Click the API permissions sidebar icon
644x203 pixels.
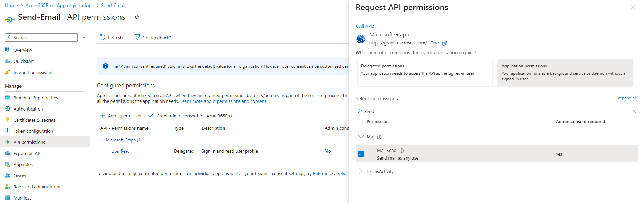coord(7,142)
